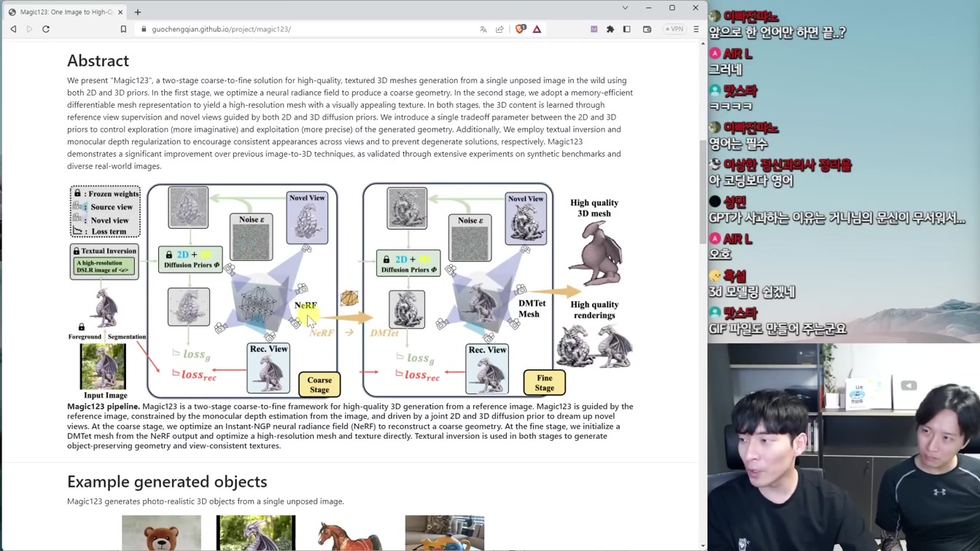Open the site lock info icon
Screen dimensions: 980x551
pos(144,29)
